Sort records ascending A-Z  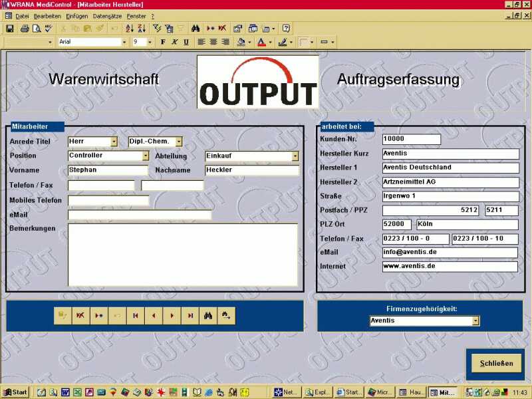(x=130, y=29)
